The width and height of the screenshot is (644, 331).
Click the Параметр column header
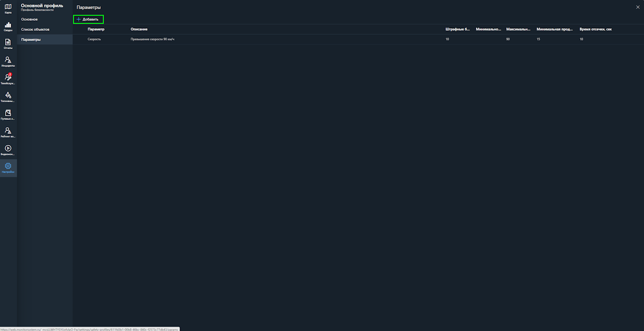click(96, 29)
